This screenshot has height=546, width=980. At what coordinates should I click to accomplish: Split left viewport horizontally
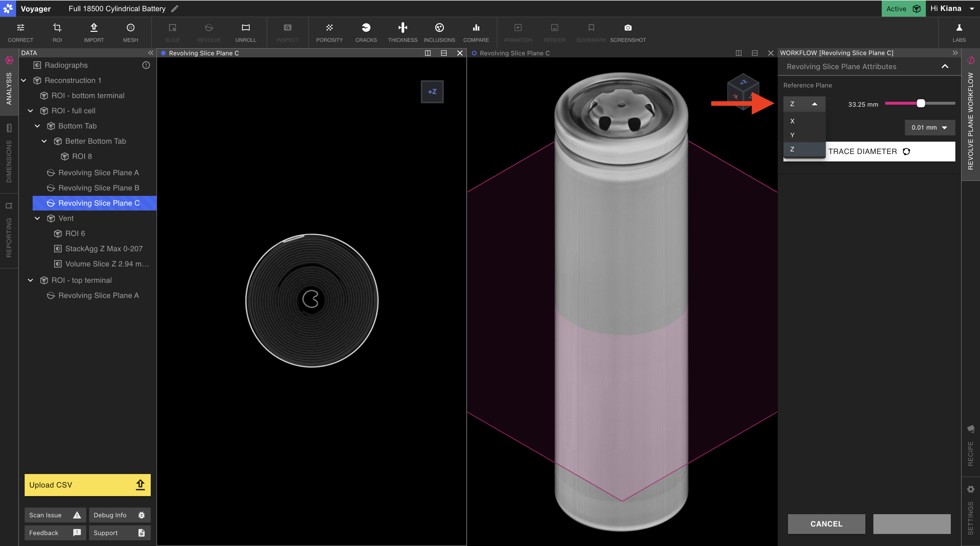(444, 53)
